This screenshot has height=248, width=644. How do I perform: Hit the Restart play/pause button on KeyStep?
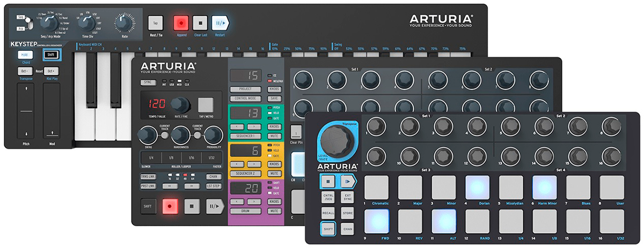click(219, 23)
